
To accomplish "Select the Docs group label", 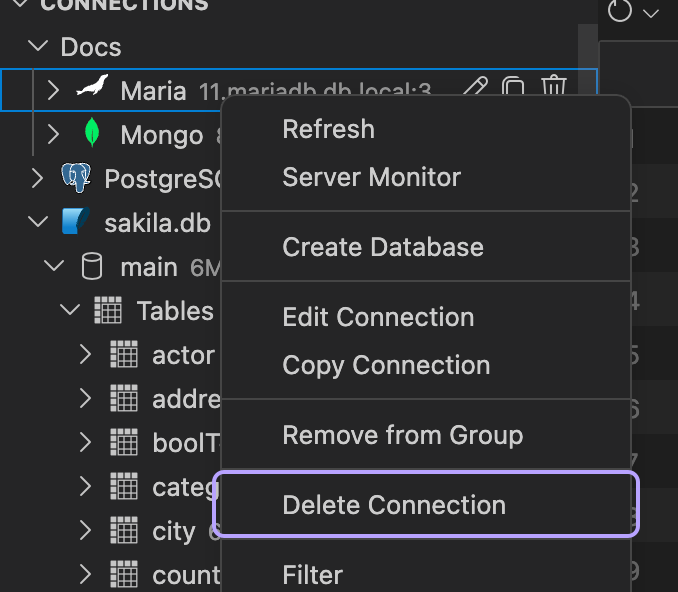I will [91, 46].
